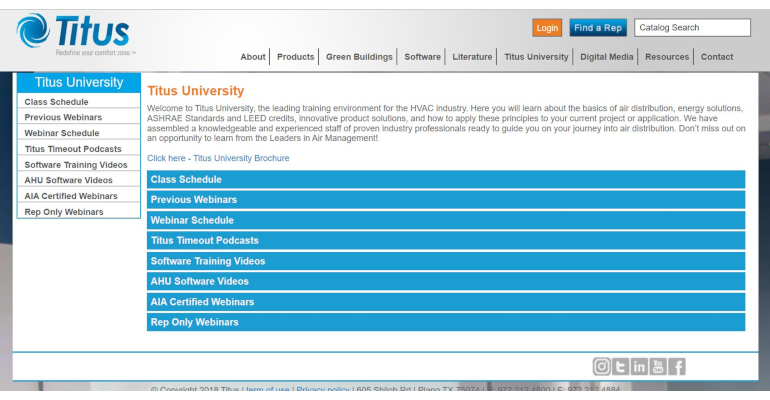The height and width of the screenshot is (400, 770).
Task: Open the Contact menu
Action: 716,57
